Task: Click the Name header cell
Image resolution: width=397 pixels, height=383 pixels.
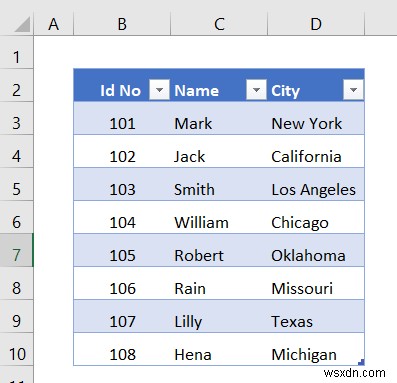Action: point(219,85)
